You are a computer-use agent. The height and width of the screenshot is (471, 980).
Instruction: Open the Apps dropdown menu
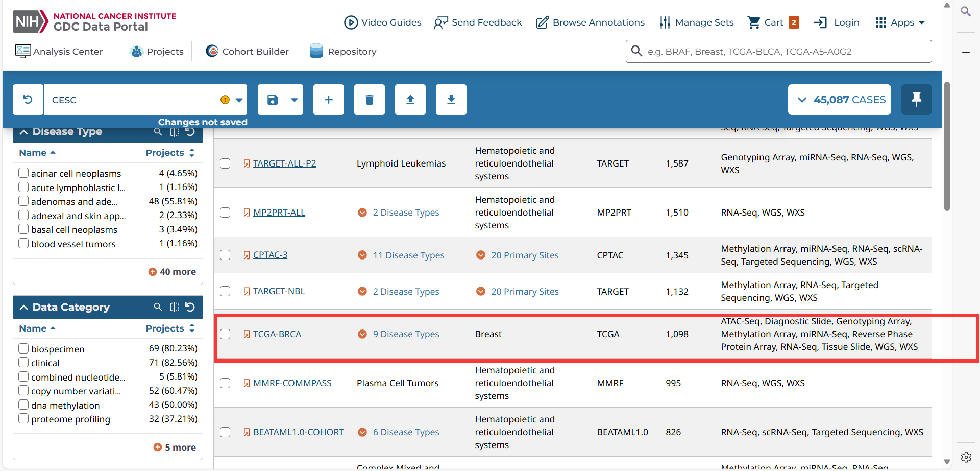[x=900, y=22]
